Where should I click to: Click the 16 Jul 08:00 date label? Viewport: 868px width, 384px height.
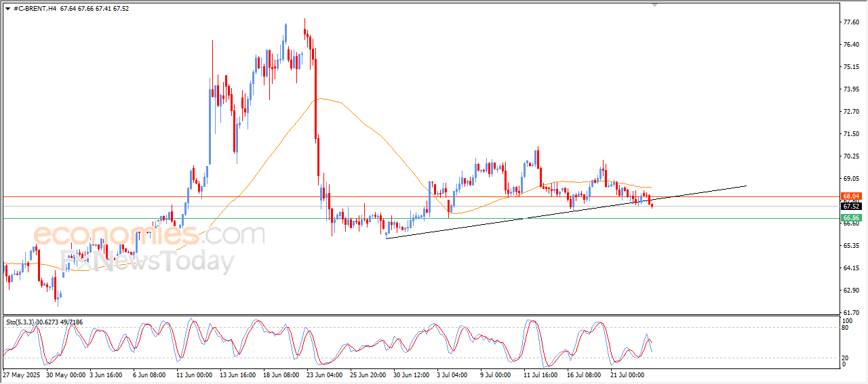click(585, 375)
